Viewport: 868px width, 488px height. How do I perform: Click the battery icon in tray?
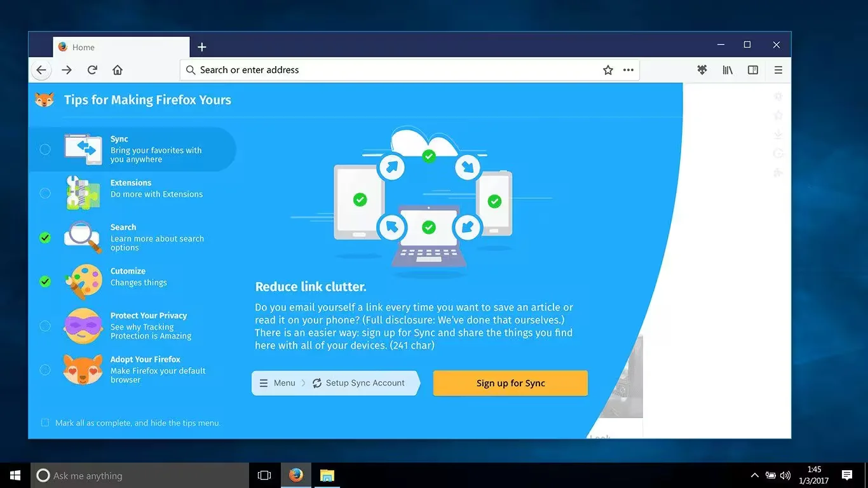[770, 475]
